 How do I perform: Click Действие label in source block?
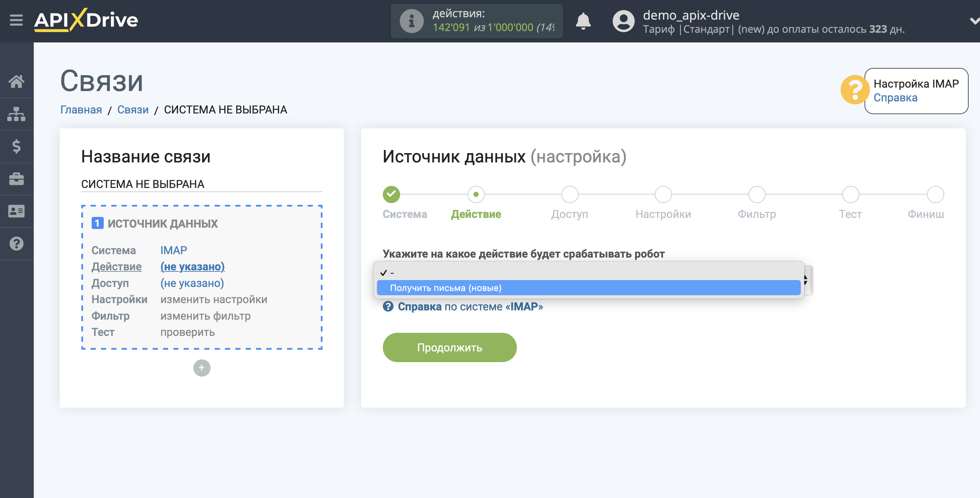pyautogui.click(x=116, y=267)
